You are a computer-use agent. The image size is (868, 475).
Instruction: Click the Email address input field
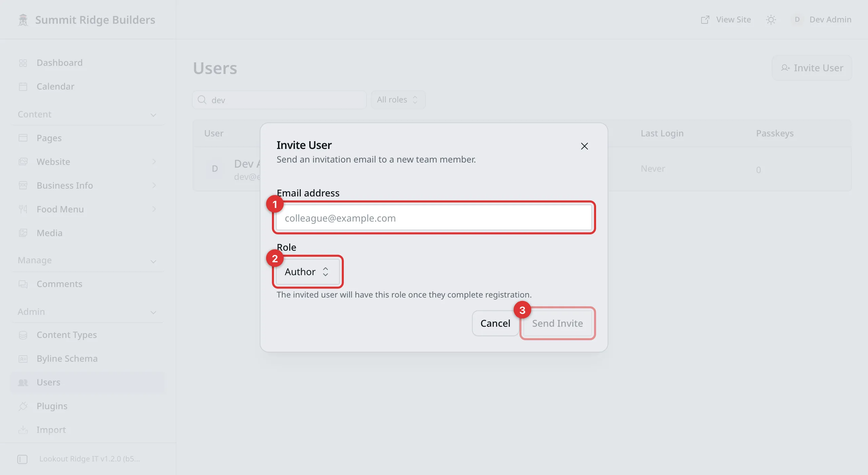434,218
